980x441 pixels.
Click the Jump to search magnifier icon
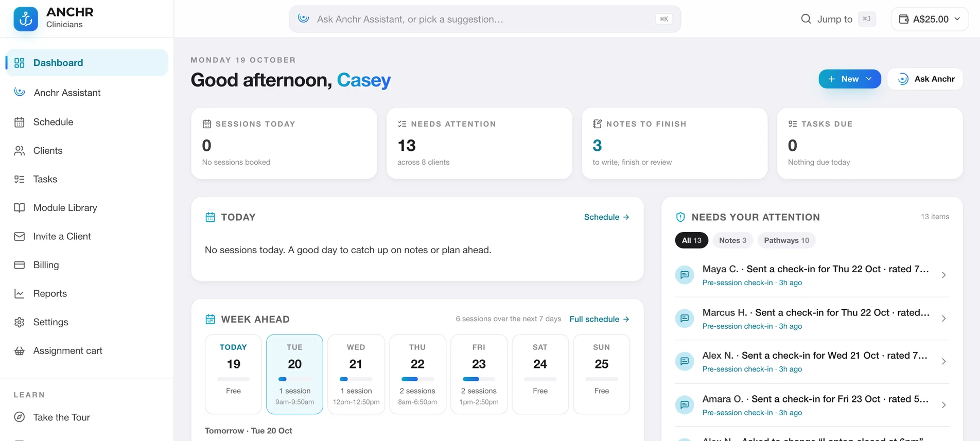[806, 19]
